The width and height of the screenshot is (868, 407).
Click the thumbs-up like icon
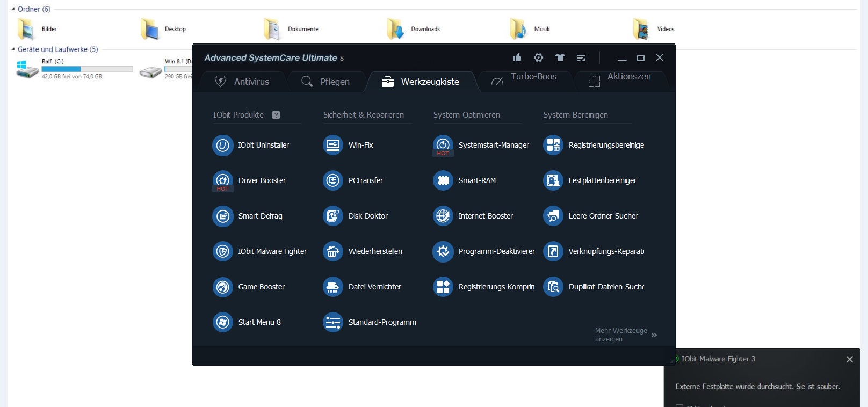pos(517,57)
